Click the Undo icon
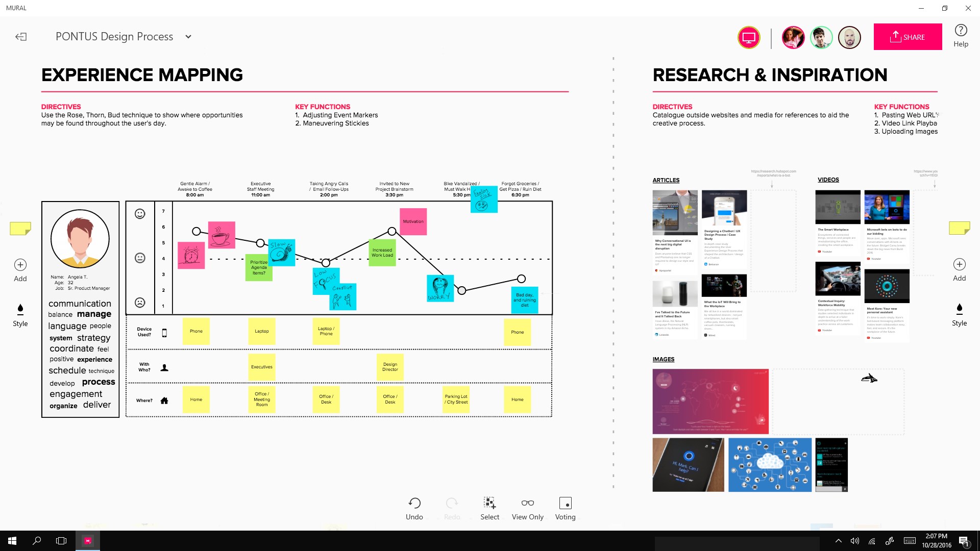The width and height of the screenshot is (980, 551). (414, 504)
